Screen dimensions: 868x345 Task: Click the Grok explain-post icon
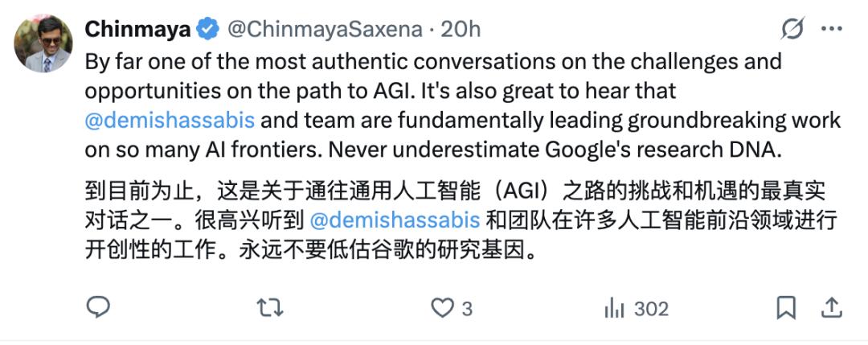click(792, 29)
